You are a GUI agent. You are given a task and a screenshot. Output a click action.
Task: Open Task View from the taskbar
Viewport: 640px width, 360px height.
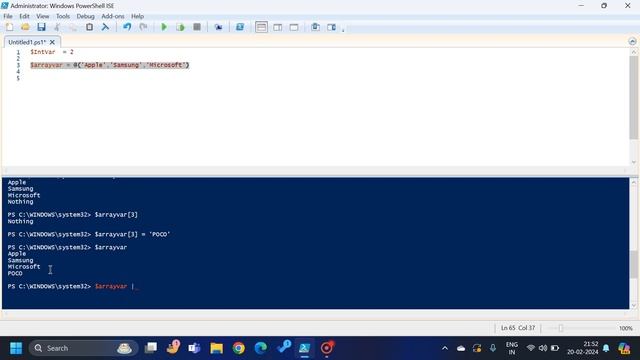(x=151, y=348)
